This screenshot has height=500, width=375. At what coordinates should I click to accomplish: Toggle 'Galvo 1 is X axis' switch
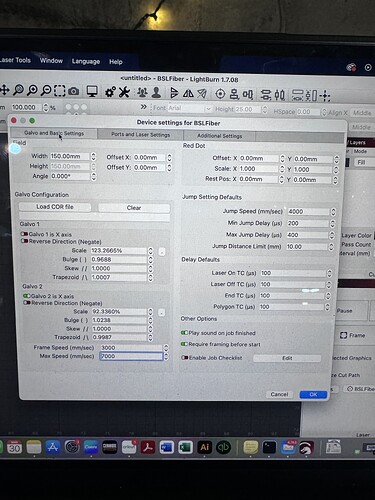click(24, 234)
